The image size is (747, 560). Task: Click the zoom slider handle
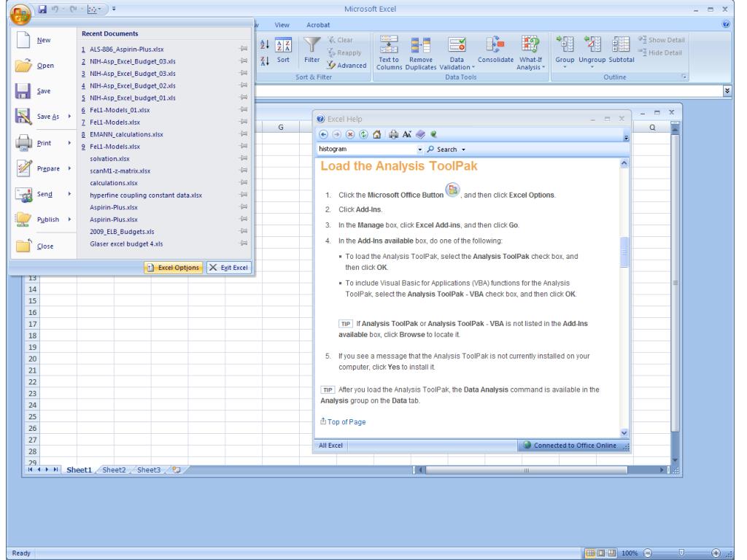681,553
